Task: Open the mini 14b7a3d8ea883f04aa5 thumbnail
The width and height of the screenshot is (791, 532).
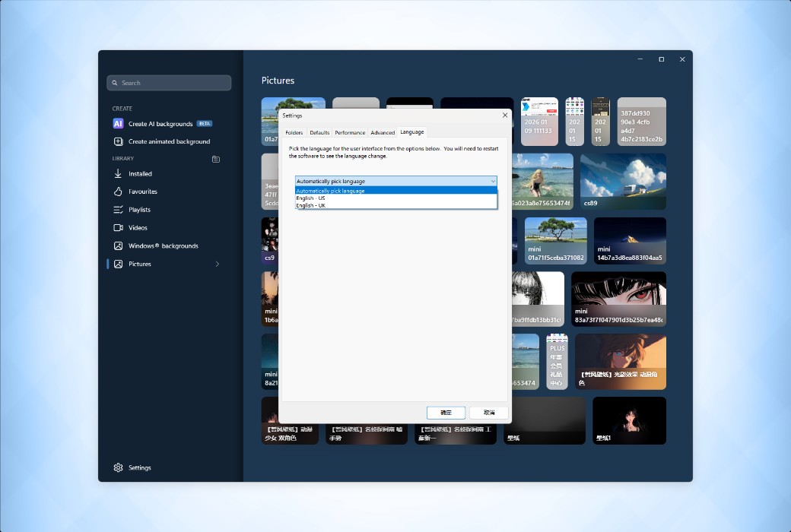Action: pyautogui.click(x=630, y=240)
